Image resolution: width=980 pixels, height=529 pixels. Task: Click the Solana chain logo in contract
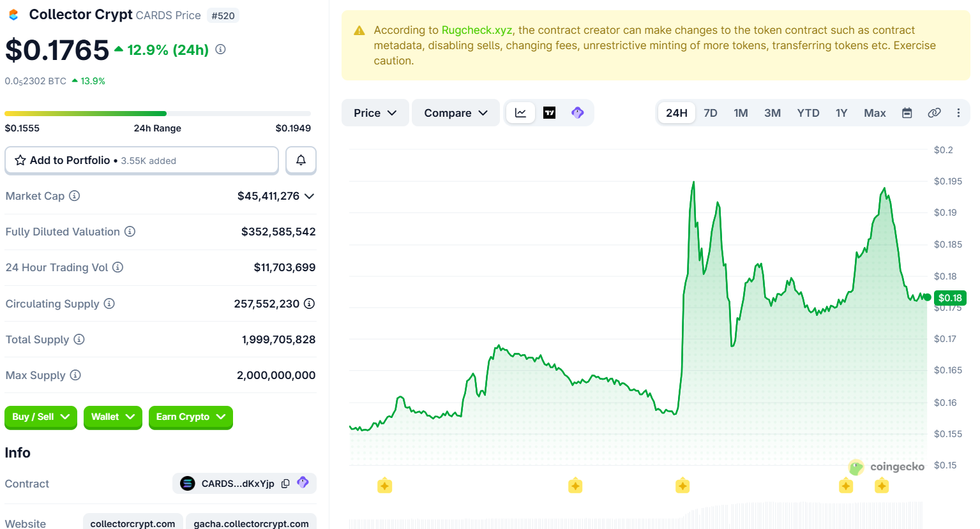click(188, 484)
